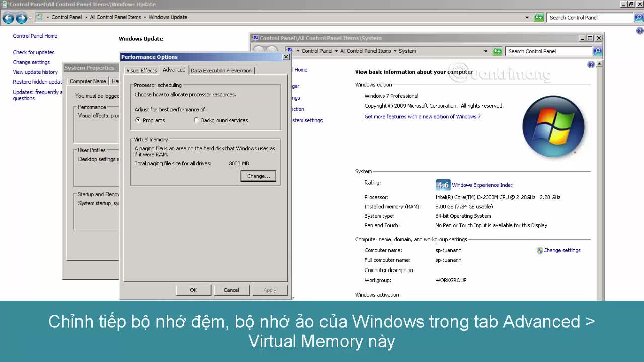This screenshot has width=644, height=362.
Task: Click All Control Panel Items breadcrumb in Windows Update window
Action: (115, 17)
